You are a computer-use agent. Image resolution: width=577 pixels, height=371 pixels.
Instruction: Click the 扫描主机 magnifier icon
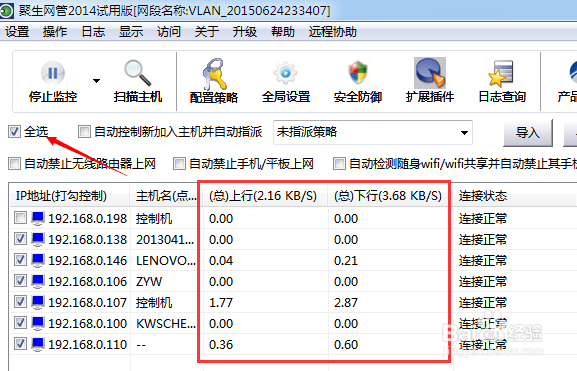coord(137,73)
